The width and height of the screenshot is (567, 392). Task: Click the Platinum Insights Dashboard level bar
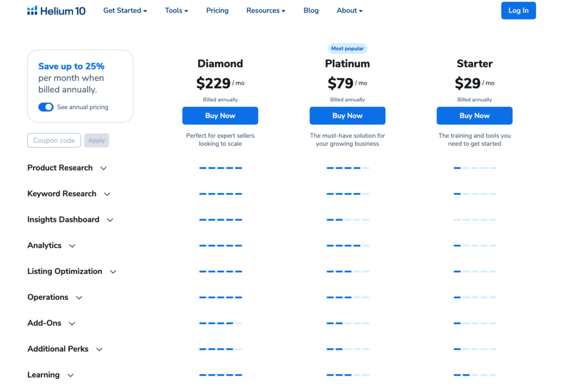point(348,220)
